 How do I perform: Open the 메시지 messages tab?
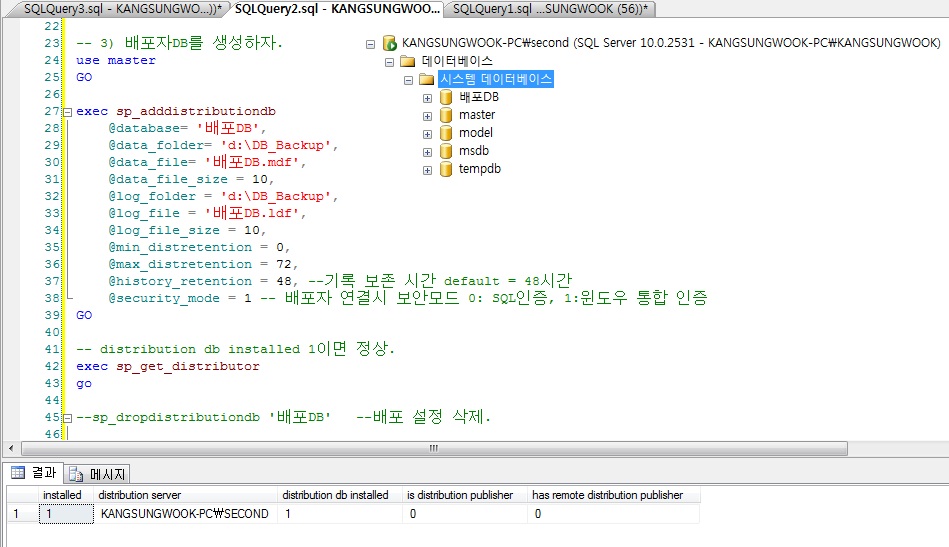click(97, 474)
